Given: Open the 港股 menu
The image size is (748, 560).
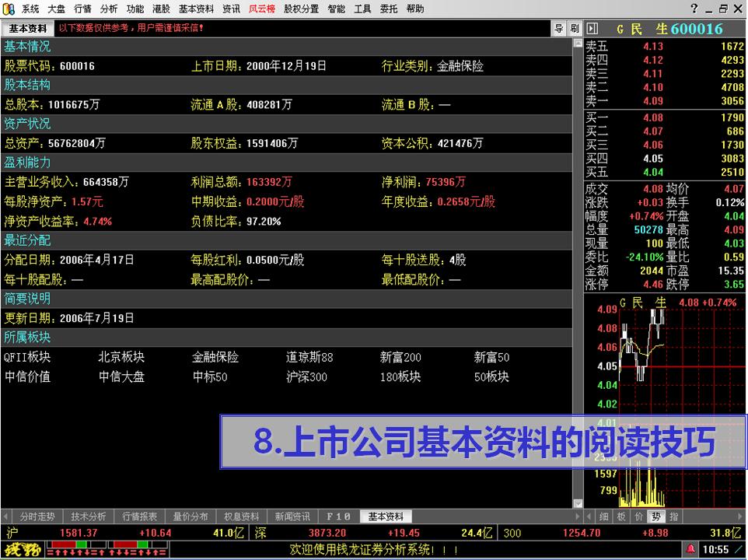Looking at the screenshot, I should coord(161,9).
